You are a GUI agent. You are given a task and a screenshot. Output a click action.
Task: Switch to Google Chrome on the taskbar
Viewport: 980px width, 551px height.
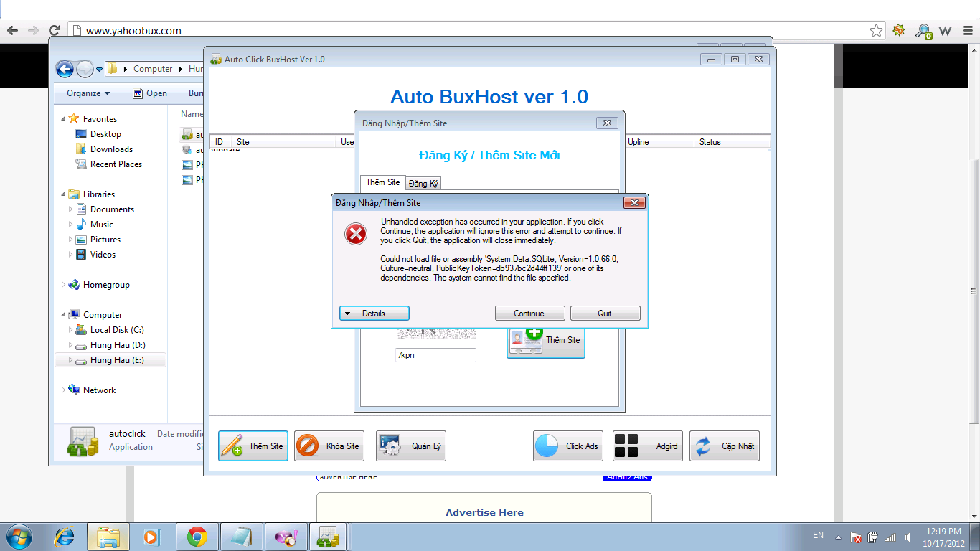(x=197, y=537)
